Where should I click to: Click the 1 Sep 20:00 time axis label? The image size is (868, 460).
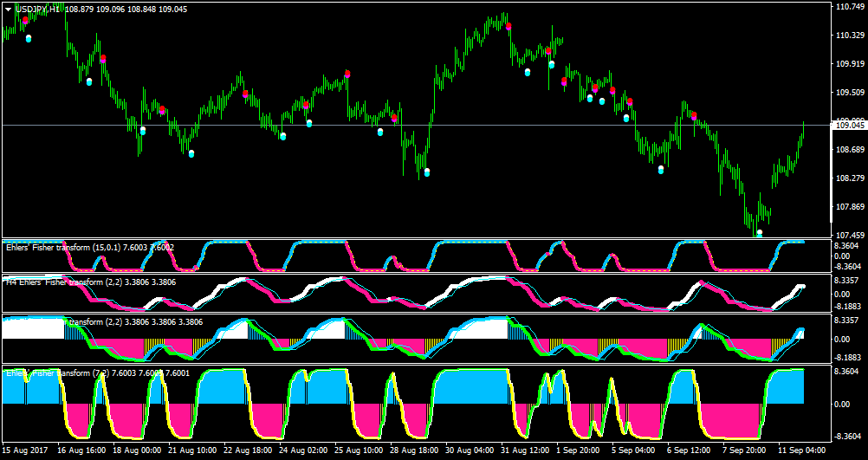(580, 450)
